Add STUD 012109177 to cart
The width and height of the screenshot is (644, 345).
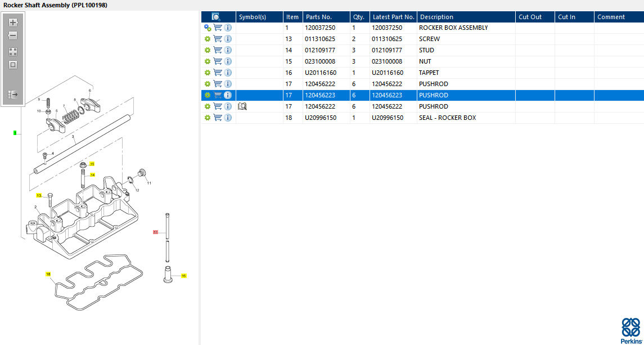[x=218, y=50]
